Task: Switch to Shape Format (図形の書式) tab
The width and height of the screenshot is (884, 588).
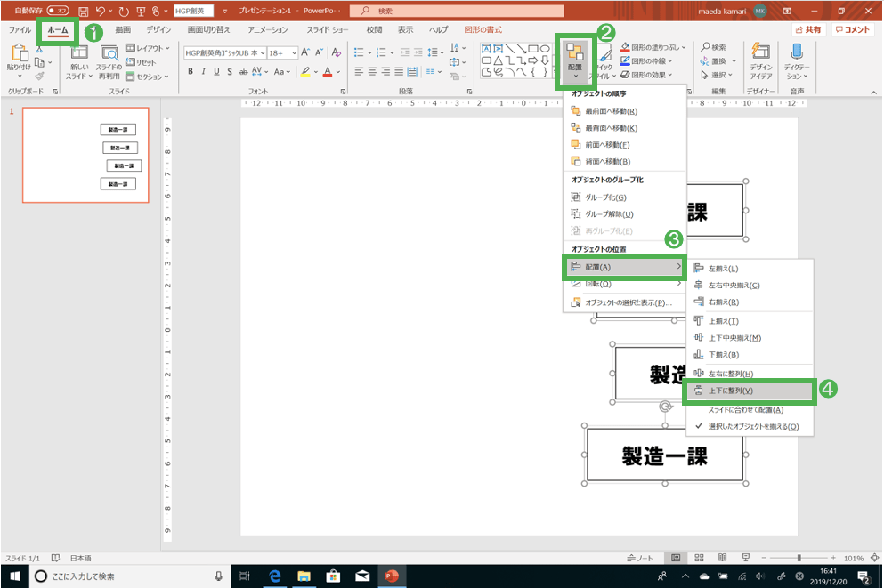Action: pos(483,30)
